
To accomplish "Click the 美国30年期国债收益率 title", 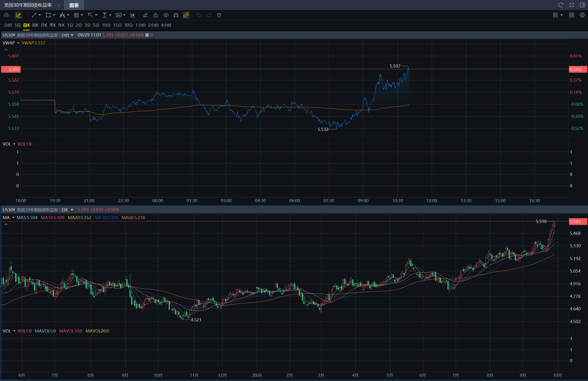I will tap(28, 5).
